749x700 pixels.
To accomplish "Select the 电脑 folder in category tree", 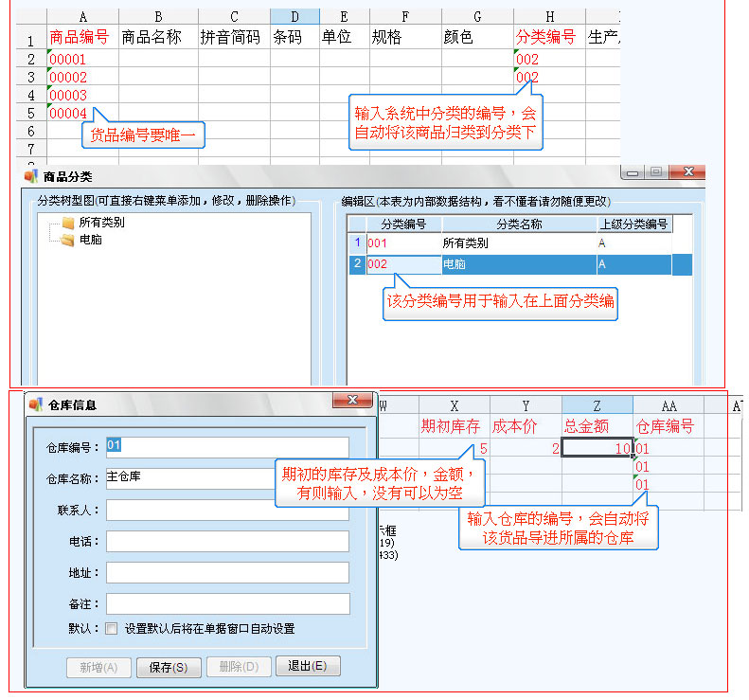I will (x=90, y=241).
